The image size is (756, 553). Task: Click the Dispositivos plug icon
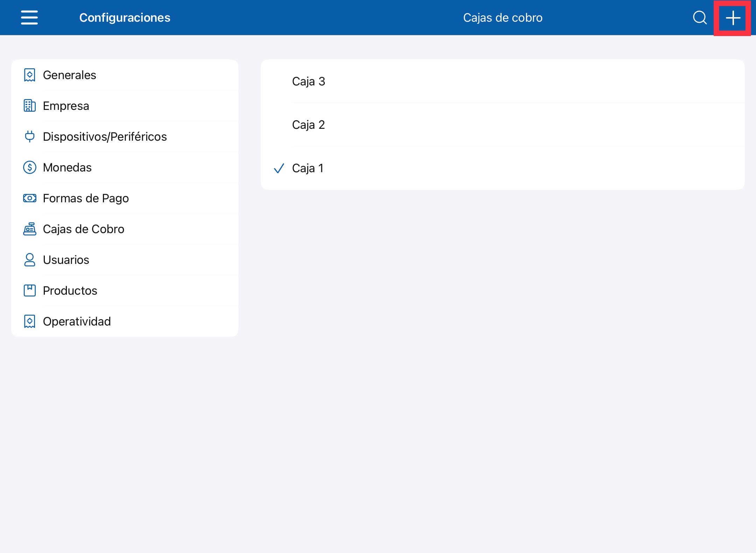coord(30,136)
